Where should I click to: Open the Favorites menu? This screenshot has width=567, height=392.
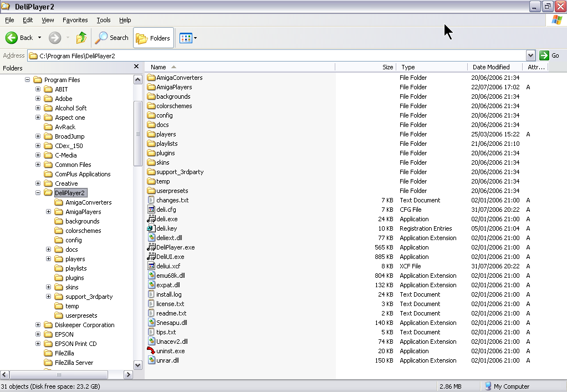[75, 20]
